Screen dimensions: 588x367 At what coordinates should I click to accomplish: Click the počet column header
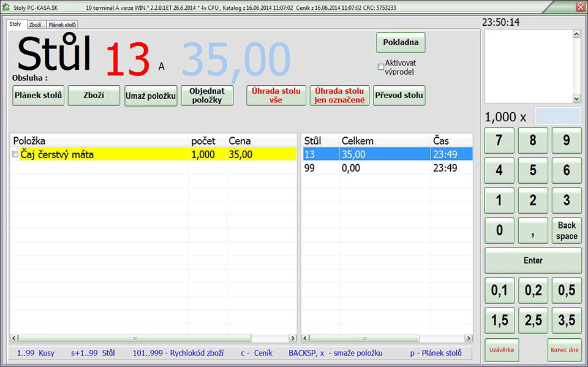(207, 141)
